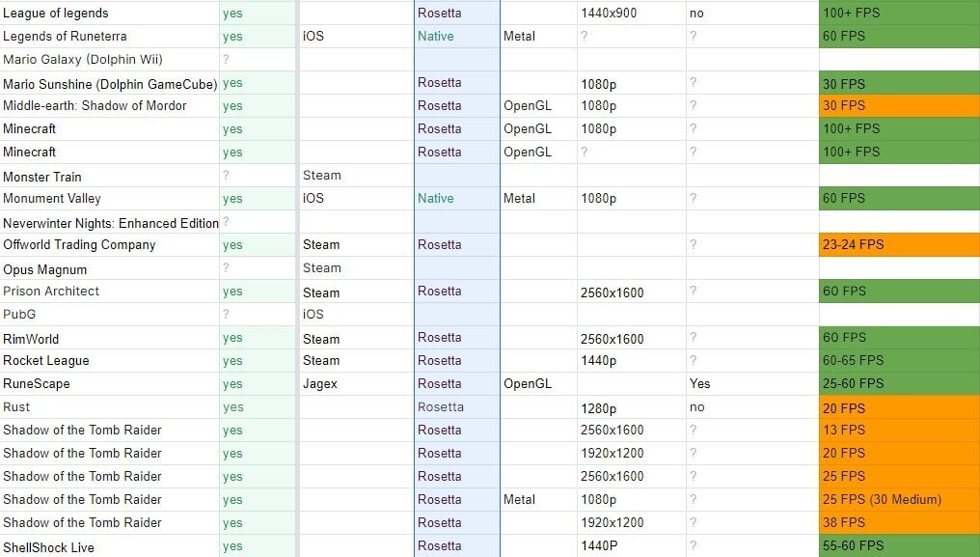Select the 25 FPS (30 Medium) cell
The image size is (980, 557).
click(882, 500)
